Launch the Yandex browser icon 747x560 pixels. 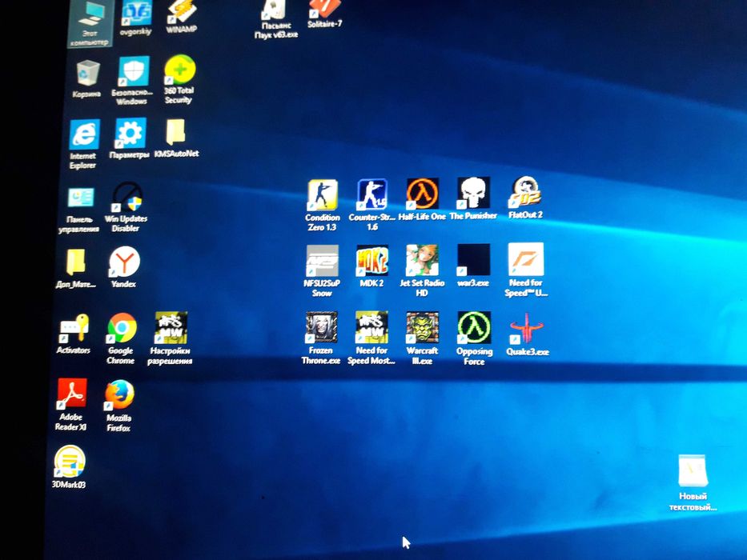point(124,262)
